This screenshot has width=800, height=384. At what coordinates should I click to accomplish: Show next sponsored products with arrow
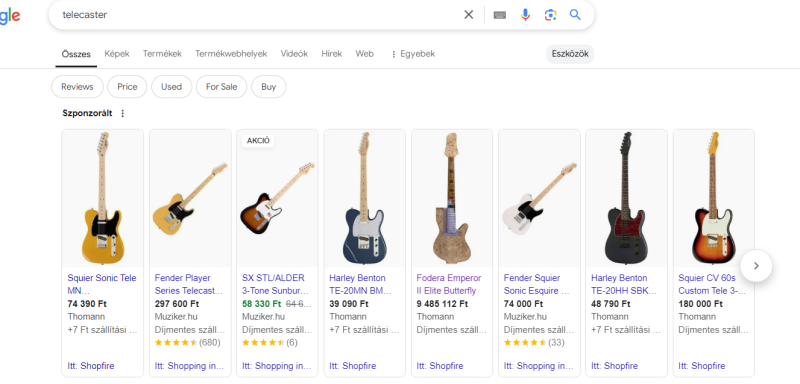756,266
